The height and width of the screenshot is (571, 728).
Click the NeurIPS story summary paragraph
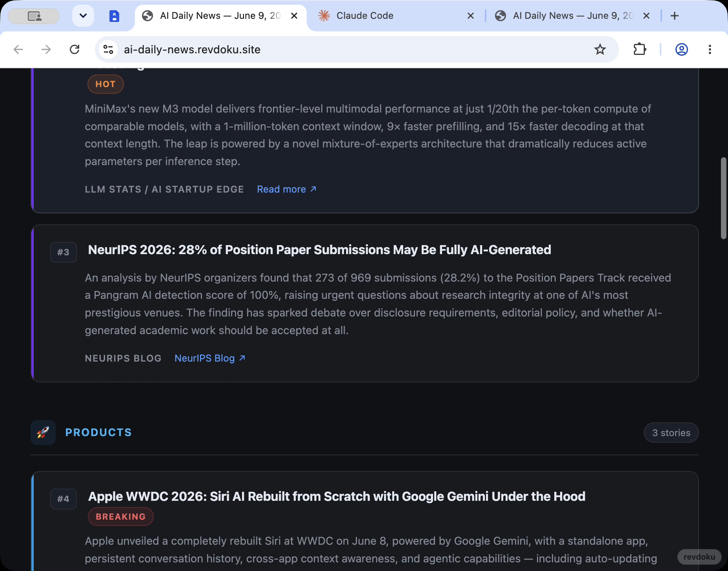point(378,304)
